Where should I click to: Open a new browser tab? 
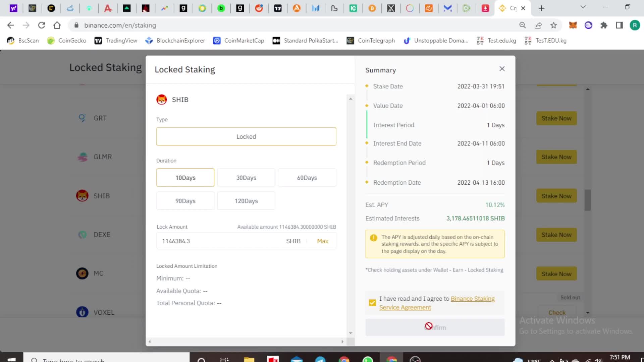[x=541, y=8]
